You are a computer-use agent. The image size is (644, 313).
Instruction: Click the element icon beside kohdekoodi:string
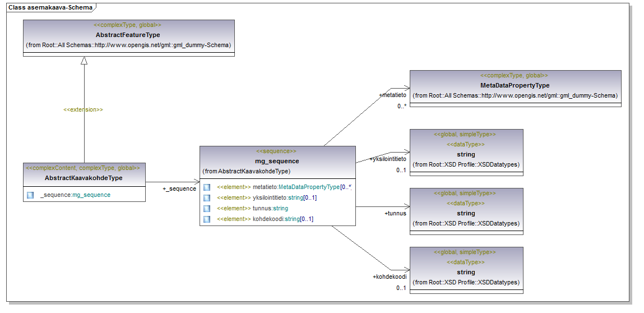[x=207, y=219]
